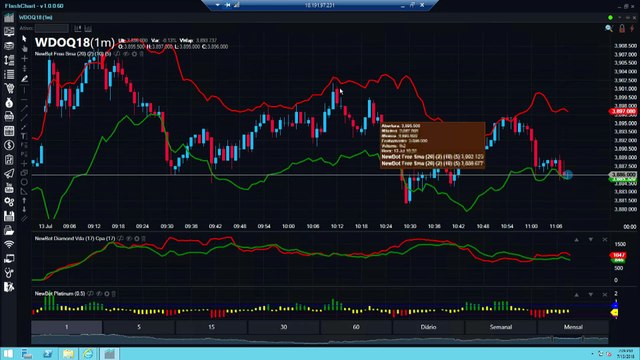
Task: Delete the NewBot Diamond indicator
Action: (x=143, y=238)
